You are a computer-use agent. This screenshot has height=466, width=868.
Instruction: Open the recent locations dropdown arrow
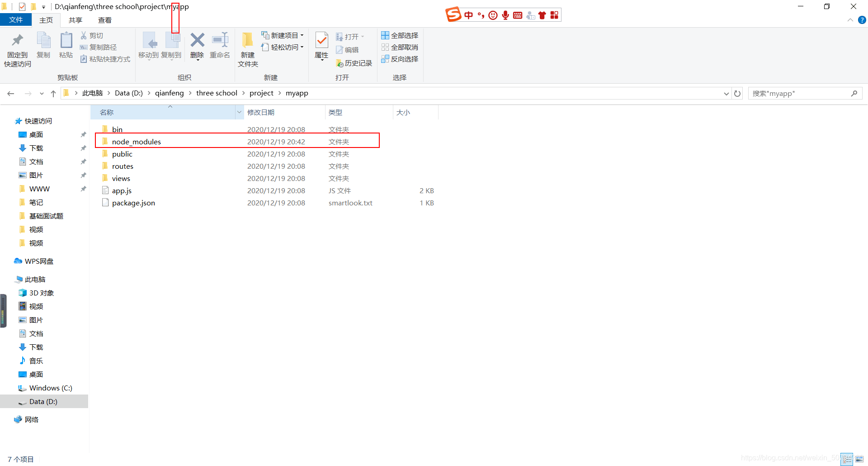[42, 94]
